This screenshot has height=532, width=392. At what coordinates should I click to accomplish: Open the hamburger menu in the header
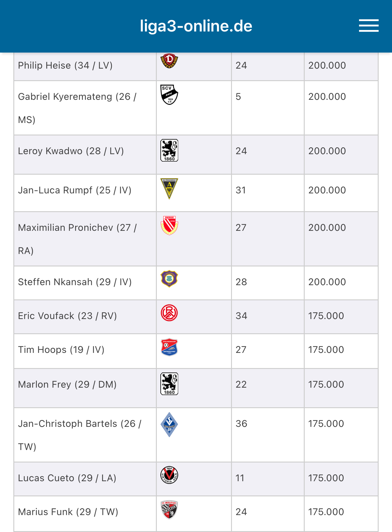point(369,26)
